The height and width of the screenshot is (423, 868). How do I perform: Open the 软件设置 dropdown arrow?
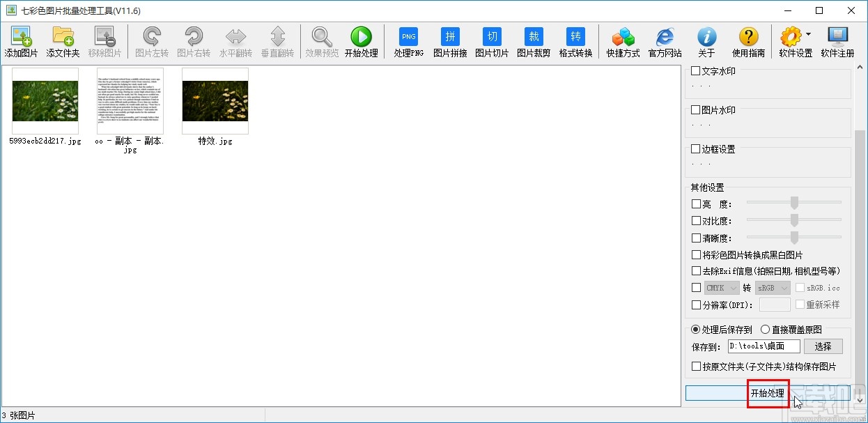pos(808,34)
